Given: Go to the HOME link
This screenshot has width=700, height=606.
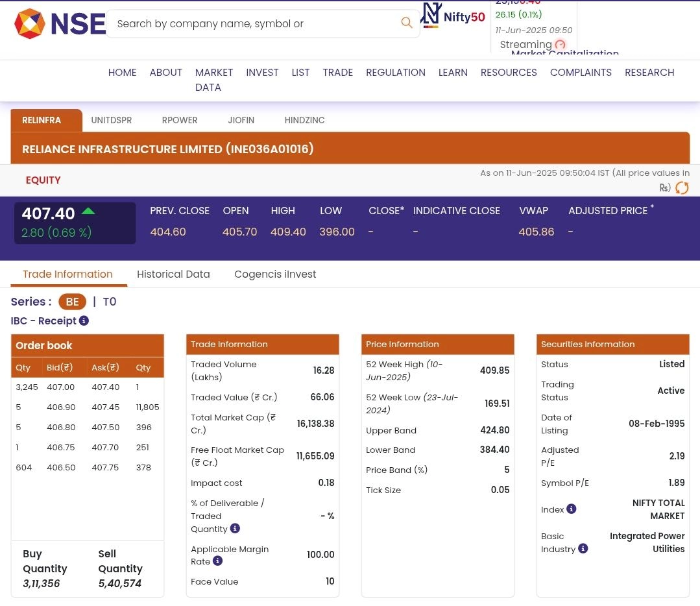Looking at the screenshot, I should pyautogui.click(x=122, y=73).
